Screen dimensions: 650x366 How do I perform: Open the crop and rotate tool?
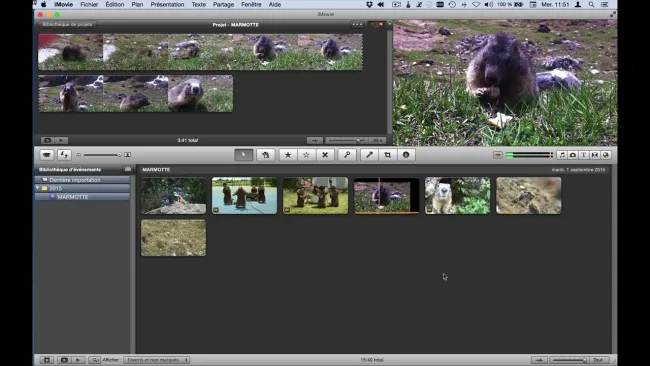click(388, 155)
